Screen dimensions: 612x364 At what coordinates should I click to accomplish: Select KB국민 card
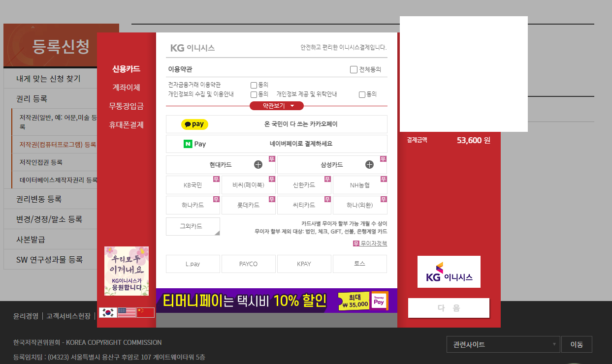coord(193,185)
